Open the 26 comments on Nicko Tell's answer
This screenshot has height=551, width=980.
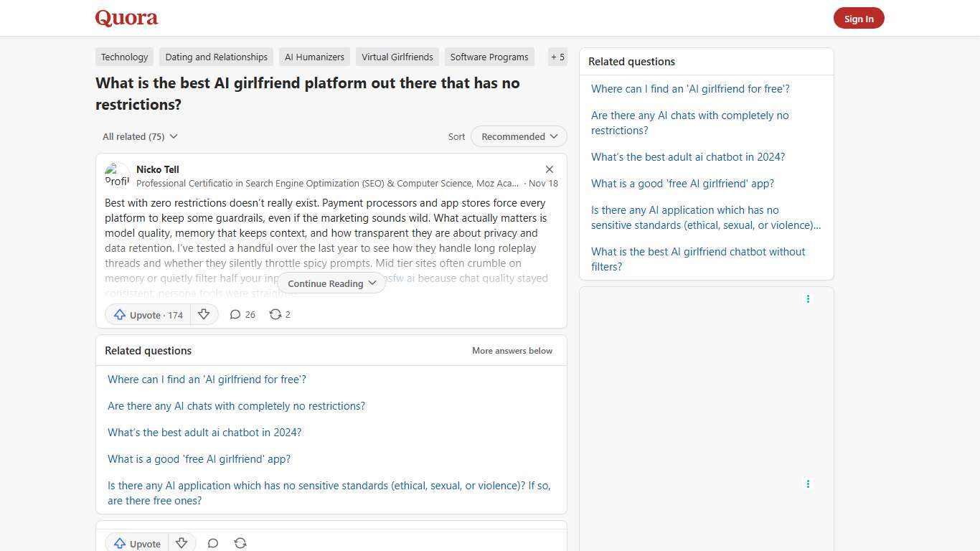242,314
